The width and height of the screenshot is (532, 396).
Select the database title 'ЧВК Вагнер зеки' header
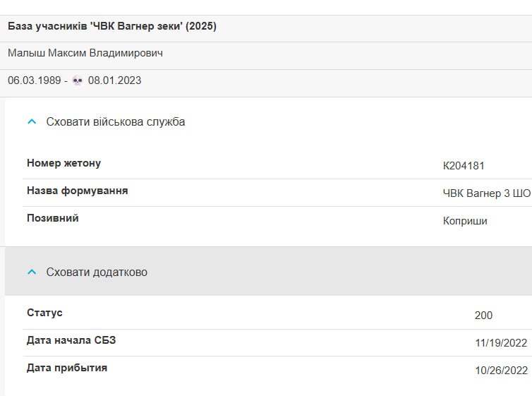(112, 26)
